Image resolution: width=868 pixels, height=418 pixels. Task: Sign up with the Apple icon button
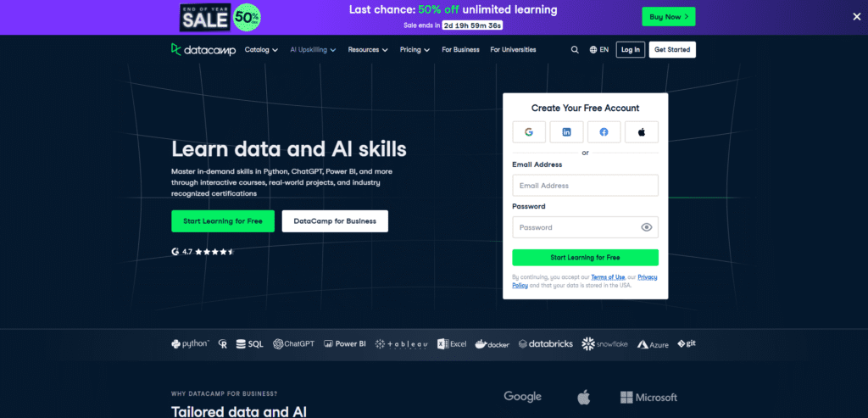coord(642,132)
